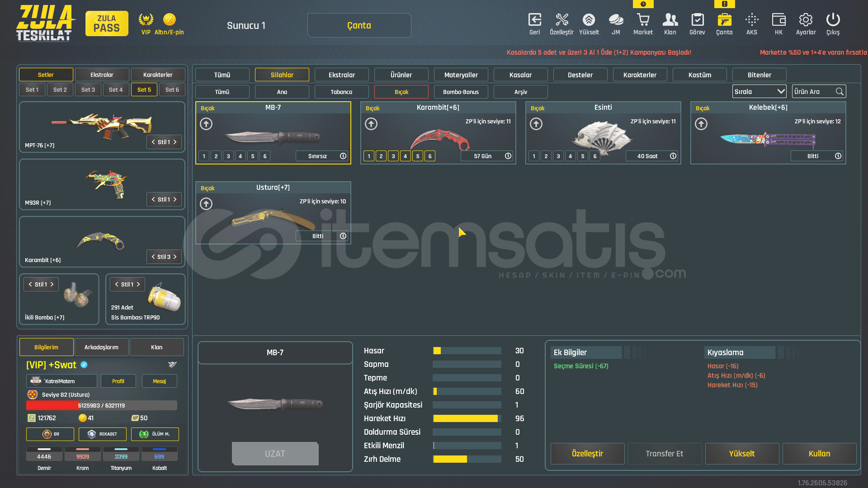Switch to Set 3 tab
The height and width of the screenshot is (488, 868).
[88, 89]
